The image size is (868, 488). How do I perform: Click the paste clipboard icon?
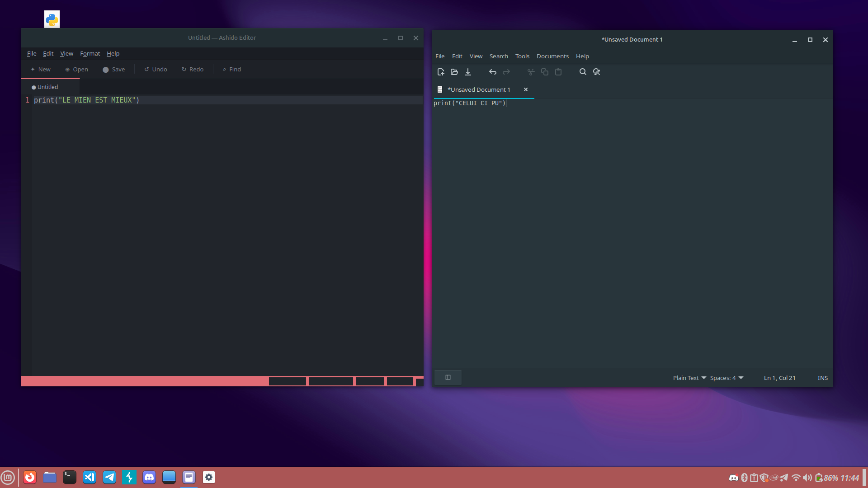pos(558,72)
